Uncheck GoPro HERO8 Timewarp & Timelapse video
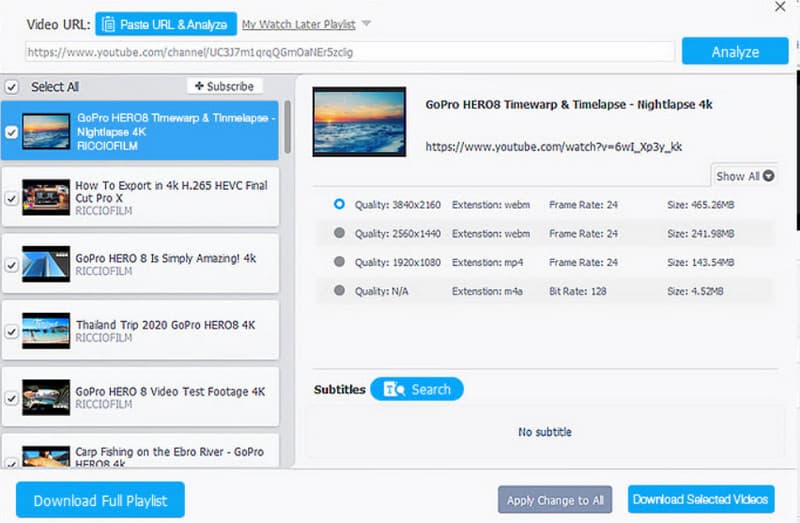Viewport: 800px width, 523px height. pos(11,132)
